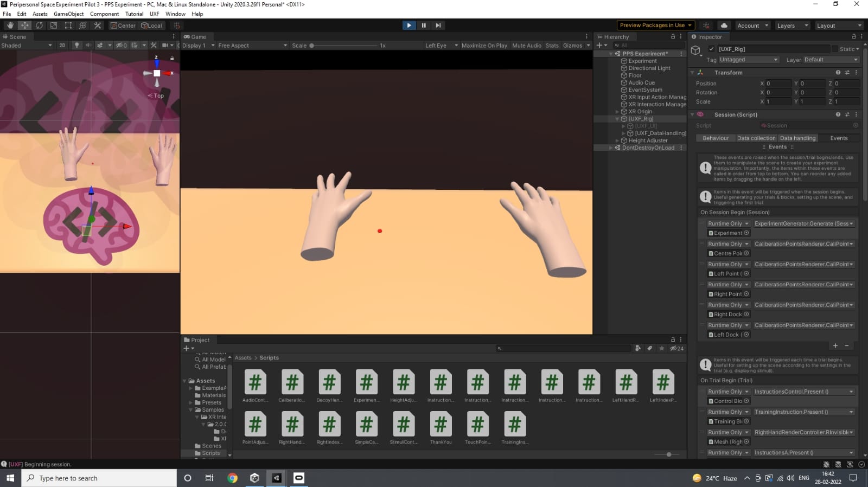Viewport: 868px width, 487px height.
Task: Open the Cloud services icon
Action: coord(724,25)
